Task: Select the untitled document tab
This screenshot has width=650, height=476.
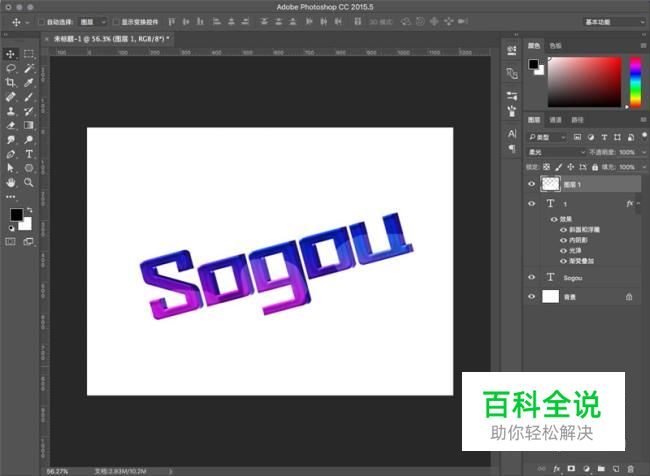Action: (112, 39)
